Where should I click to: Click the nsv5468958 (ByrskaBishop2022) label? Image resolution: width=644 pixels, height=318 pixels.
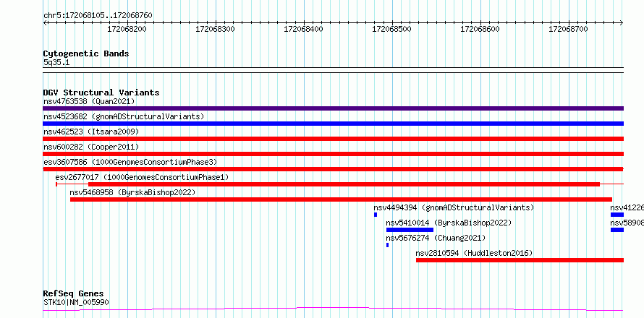click(x=132, y=192)
